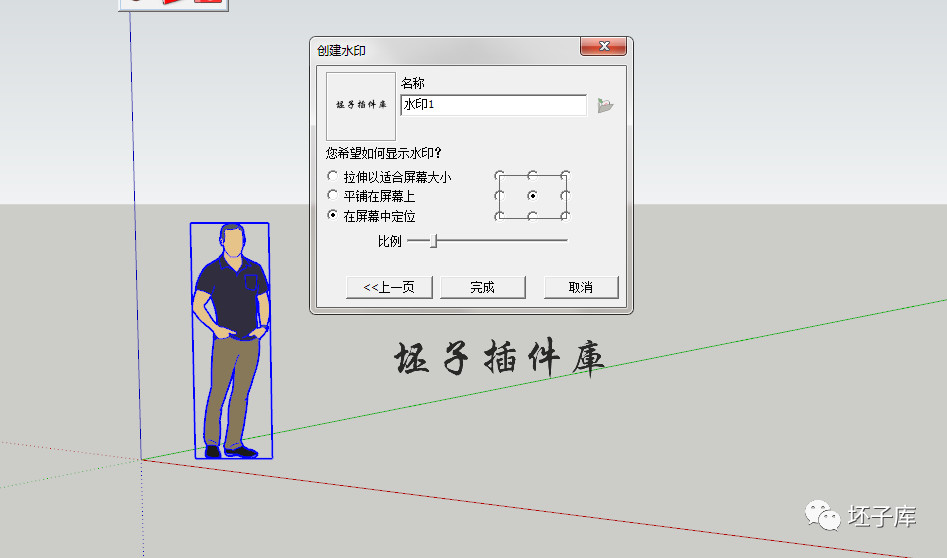This screenshot has height=558, width=947.
Task: Choose bottom-left watermark position radio
Action: pyautogui.click(x=499, y=216)
